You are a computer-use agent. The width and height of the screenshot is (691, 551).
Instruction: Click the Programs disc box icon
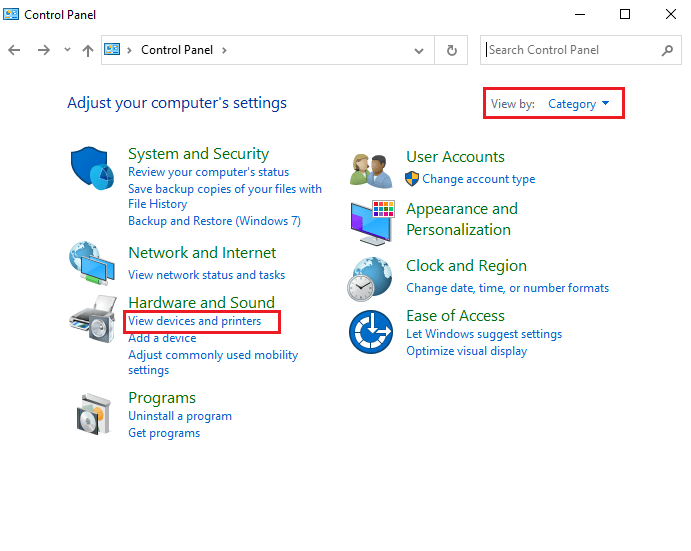pos(94,413)
